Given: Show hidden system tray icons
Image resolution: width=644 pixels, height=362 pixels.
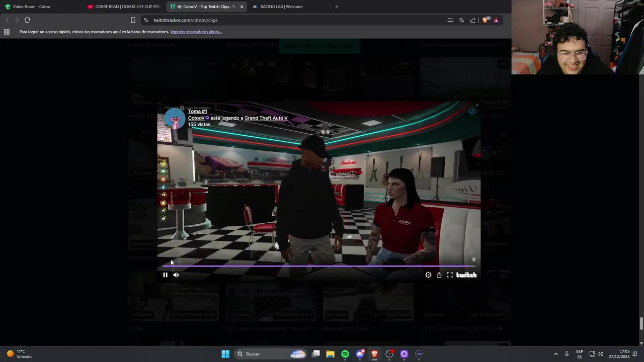Looking at the screenshot, I should click(x=556, y=354).
